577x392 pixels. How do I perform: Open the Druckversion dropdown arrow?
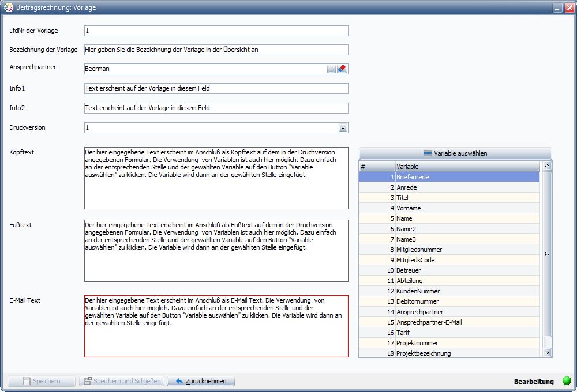(343, 128)
